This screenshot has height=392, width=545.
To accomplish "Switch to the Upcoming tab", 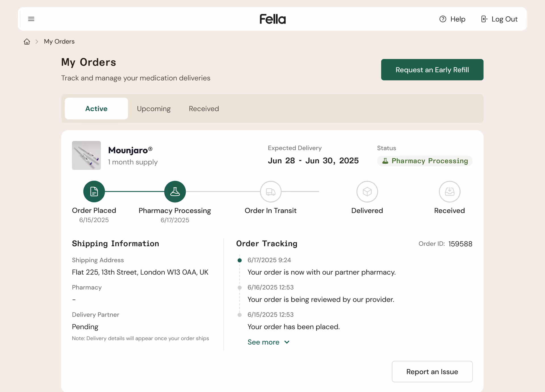I will click(154, 109).
